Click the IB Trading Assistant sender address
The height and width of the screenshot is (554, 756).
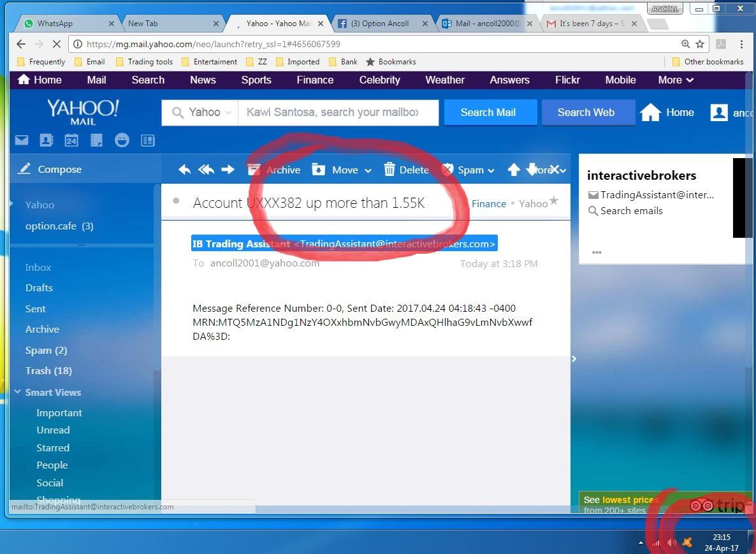344,244
